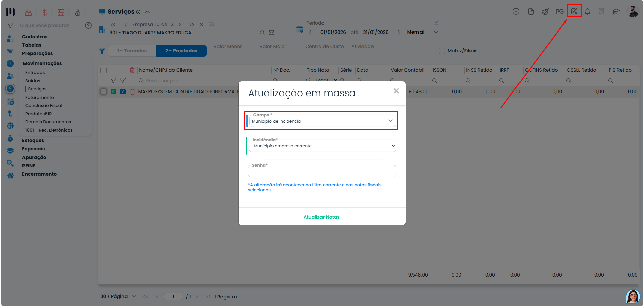644x306 pixels.
Task: Click the sidebar house icon
Action: click(x=10, y=175)
